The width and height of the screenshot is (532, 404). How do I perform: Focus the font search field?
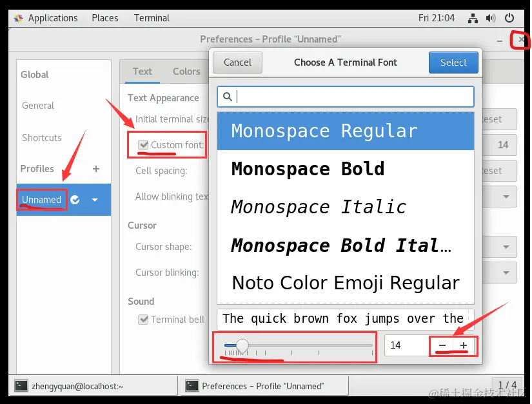[346, 97]
